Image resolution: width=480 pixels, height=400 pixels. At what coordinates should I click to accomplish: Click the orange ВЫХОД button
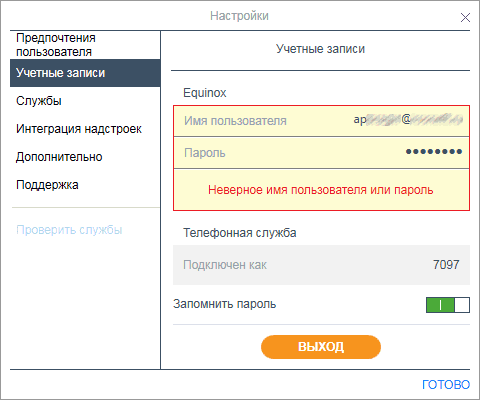[321, 347]
